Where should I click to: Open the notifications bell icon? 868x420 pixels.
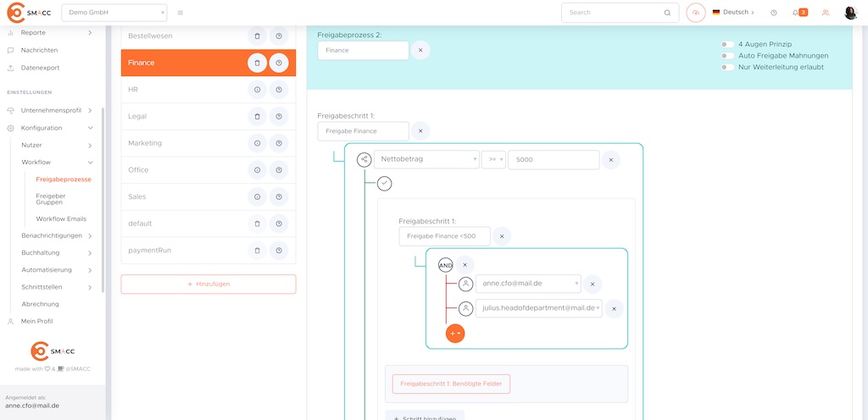(795, 13)
